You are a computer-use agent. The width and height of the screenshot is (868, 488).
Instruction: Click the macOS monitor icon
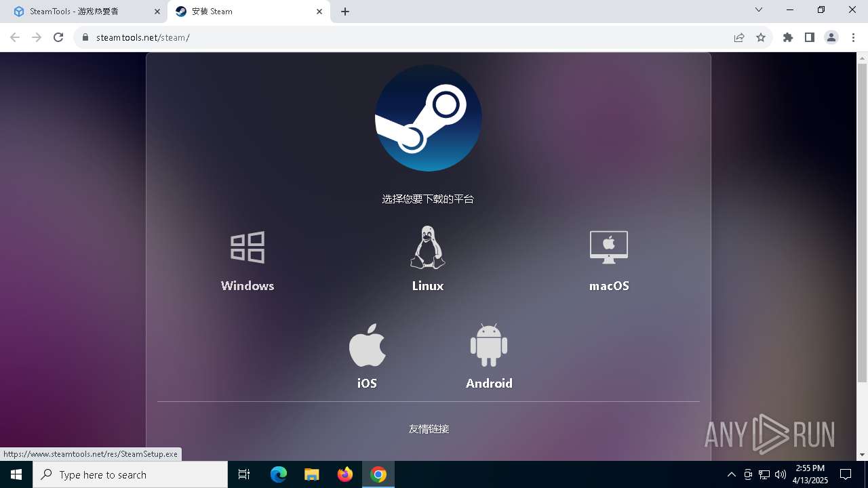(x=609, y=247)
